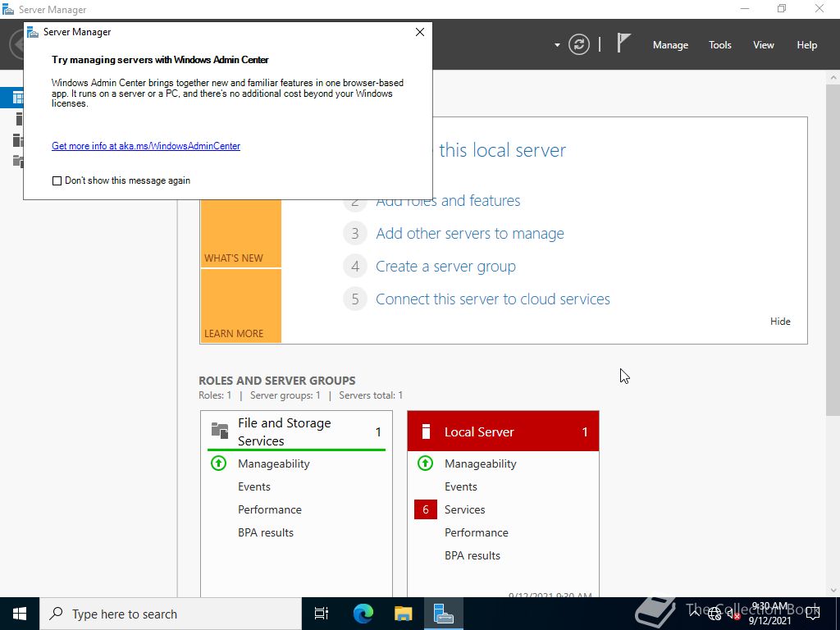This screenshot has height=630, width=840.
Task: Open the Local Server tile header
Action: click(503, 431)
